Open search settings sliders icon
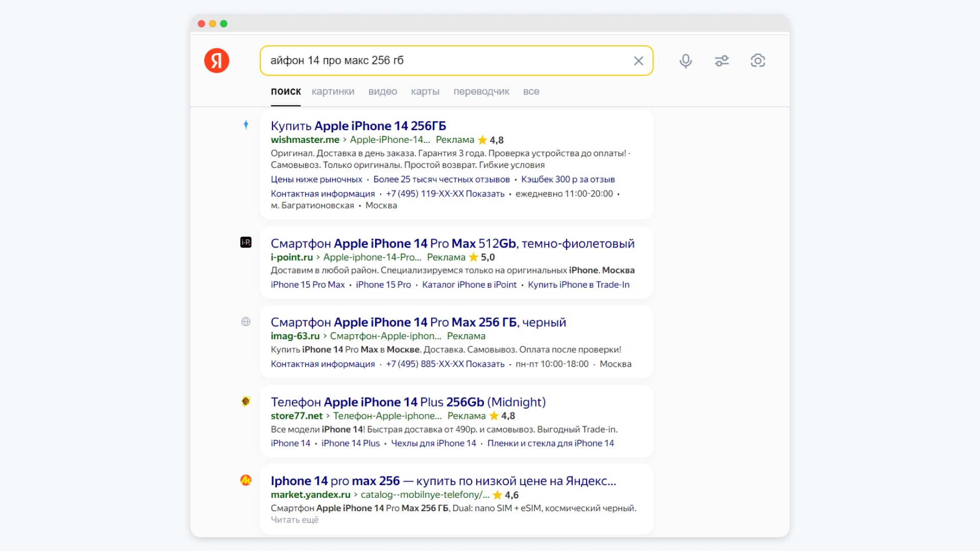The width and height of the screenshot is (980, 551). [x=722, y=61]
